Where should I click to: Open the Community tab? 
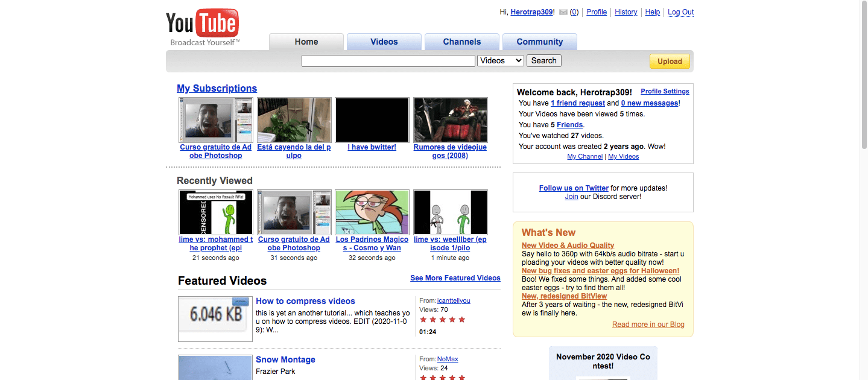[539, 41]
